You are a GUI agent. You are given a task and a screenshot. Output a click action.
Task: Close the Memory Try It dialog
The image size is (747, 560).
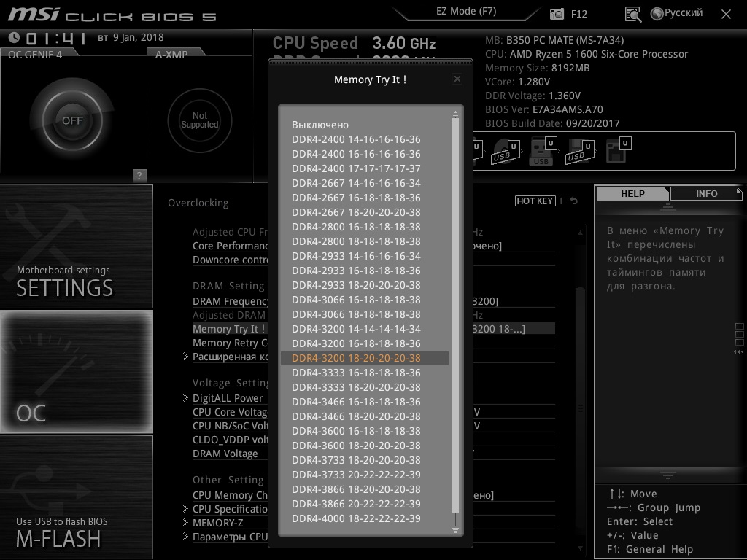pyautogui.click(x=457, y=79)
